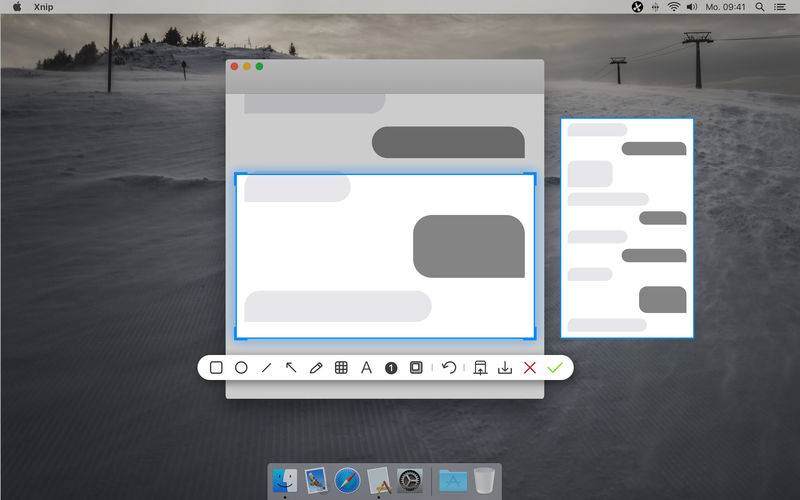
Task: Open the Wi-Fi status menu
Action: click(673, 7)
